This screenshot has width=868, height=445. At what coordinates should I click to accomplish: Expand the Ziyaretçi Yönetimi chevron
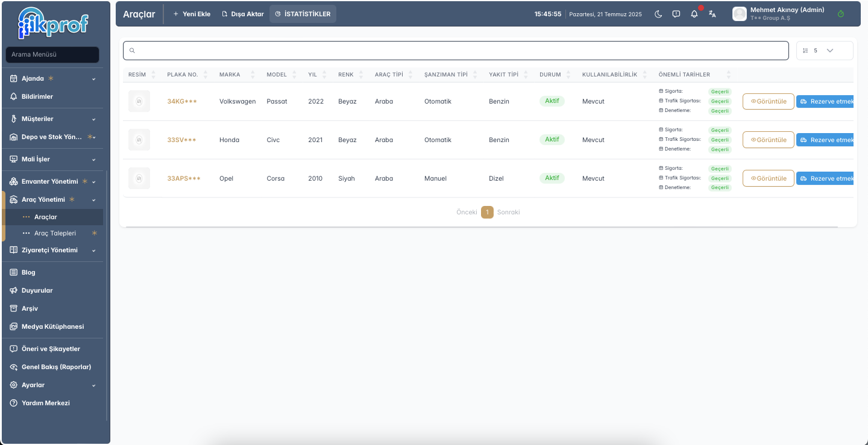pyautogui.click(x=93, y=251)
